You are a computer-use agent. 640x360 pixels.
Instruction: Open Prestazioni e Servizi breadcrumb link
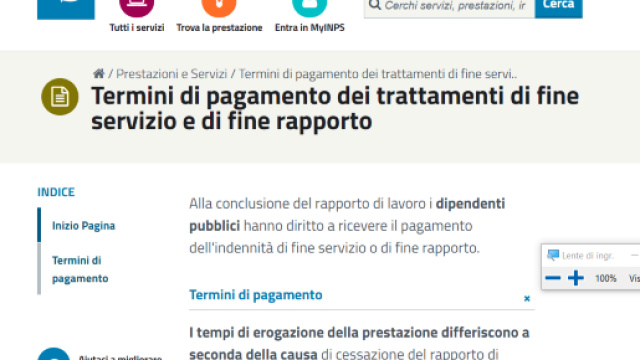click(171, 74)
